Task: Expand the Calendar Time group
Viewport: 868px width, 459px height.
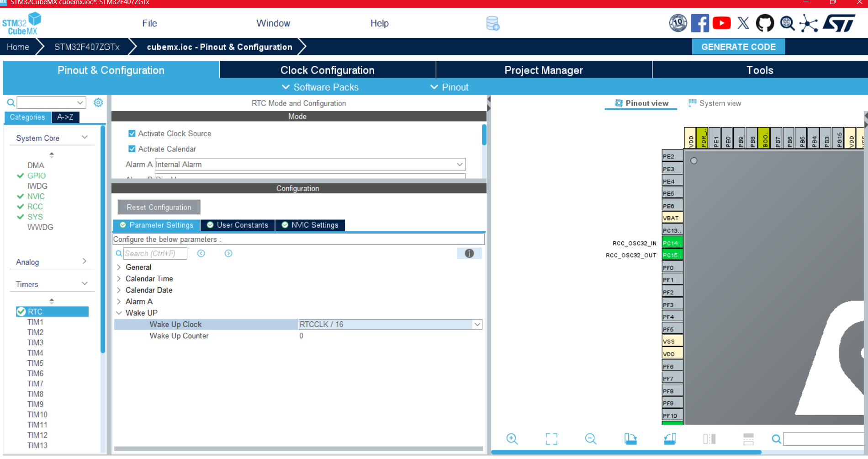Action: 119,279
